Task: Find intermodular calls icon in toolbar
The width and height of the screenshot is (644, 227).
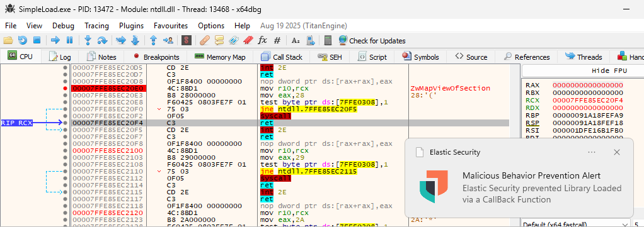Action: [x=311, y=41]
